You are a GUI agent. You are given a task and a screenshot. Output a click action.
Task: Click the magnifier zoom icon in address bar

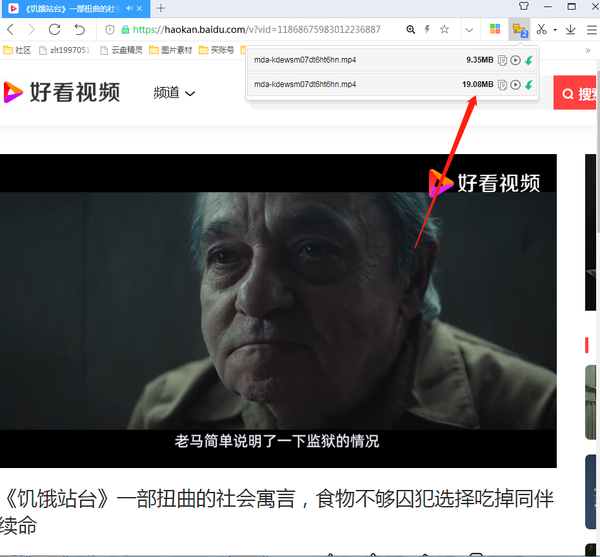tap(411, 29)
